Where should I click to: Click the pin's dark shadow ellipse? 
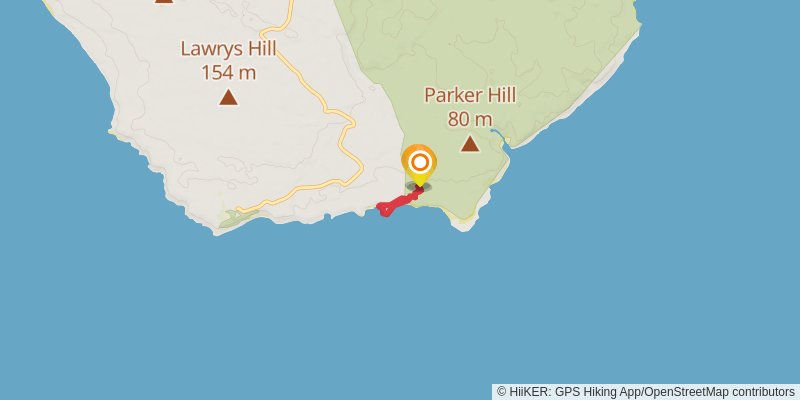[419, 187]
